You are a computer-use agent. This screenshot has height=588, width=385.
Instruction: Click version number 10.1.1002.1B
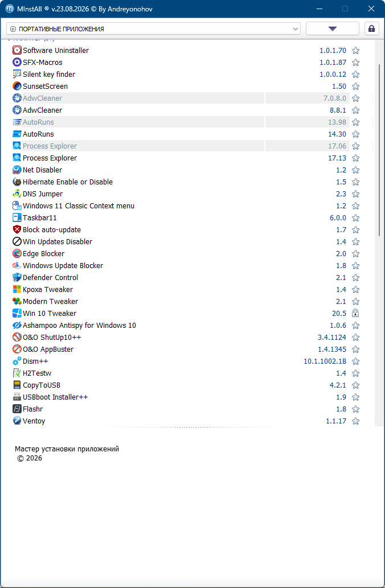tap(325, 361)
